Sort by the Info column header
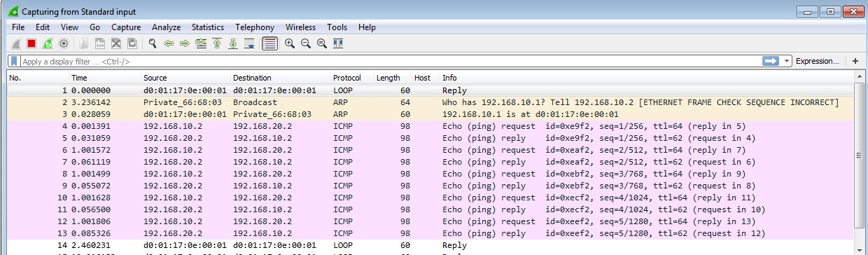The image size is (868, 255). click(647, 78)
